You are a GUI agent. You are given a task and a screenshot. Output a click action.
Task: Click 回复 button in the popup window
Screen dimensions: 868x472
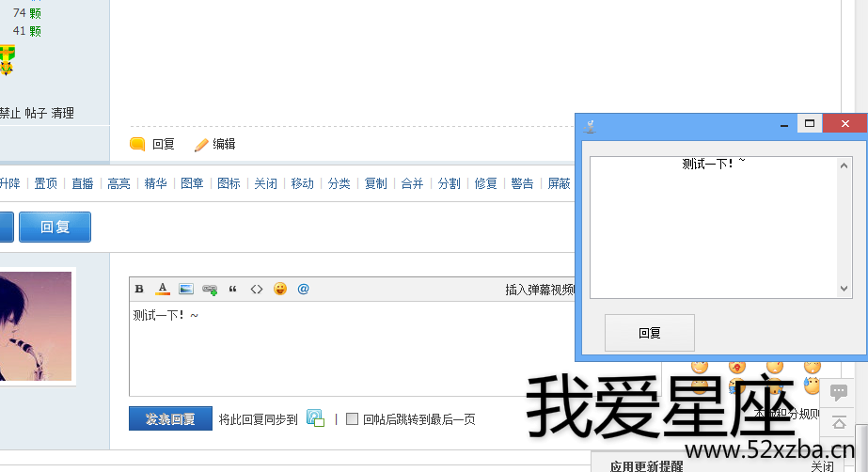click(x=649, y=333)
